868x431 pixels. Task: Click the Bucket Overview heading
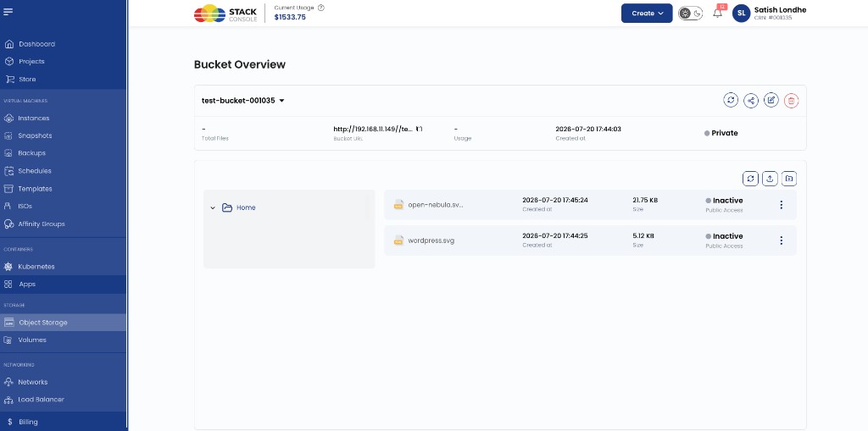[240, 64]
